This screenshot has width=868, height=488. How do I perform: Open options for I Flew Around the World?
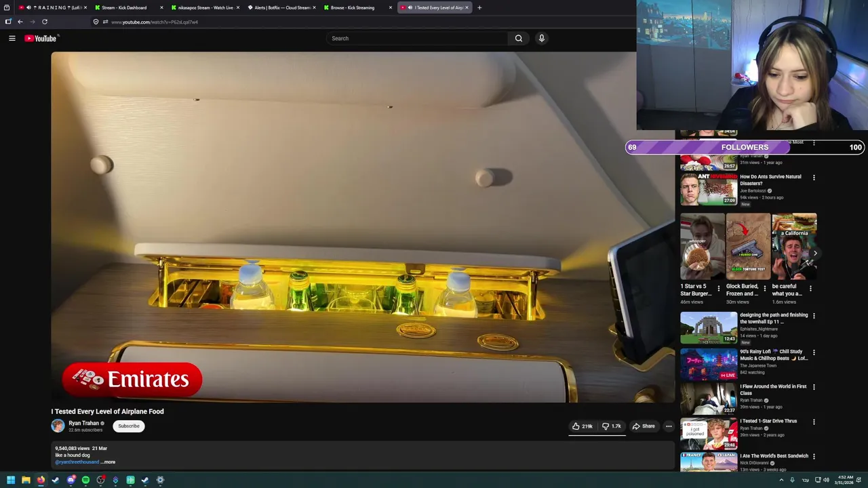click(814, 387)
